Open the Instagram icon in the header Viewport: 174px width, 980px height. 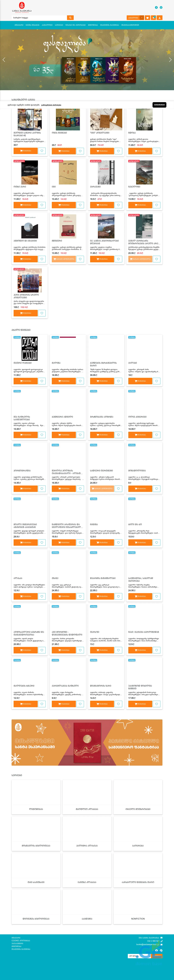[161, 7]
